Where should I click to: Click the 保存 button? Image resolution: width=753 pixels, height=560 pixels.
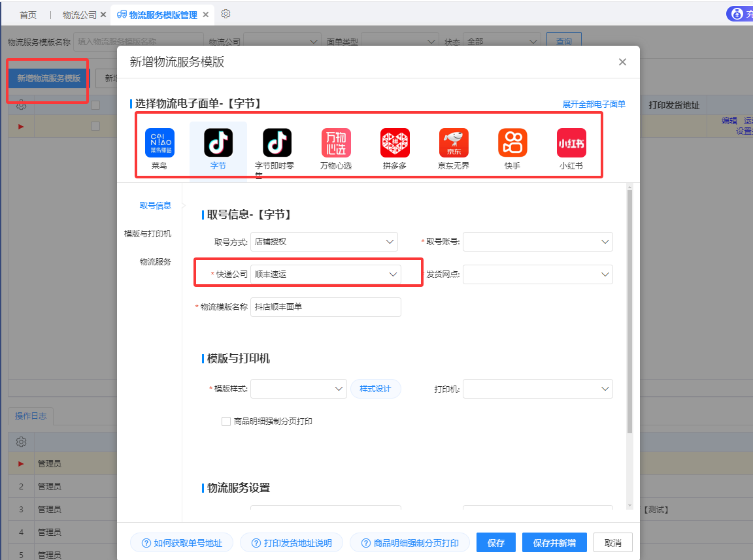(x=496, y=543)
